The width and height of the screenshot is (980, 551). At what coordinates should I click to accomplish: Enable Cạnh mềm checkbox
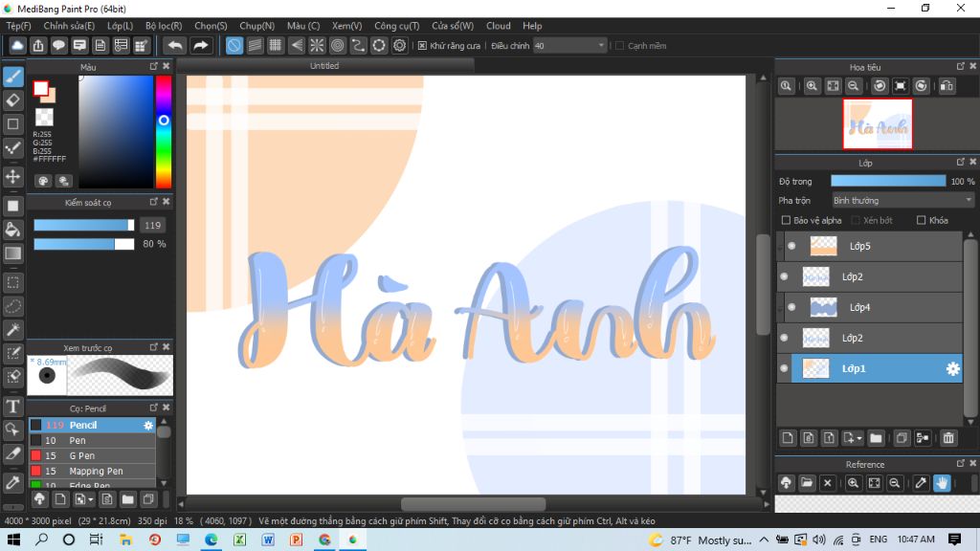[x=619, y=46]
